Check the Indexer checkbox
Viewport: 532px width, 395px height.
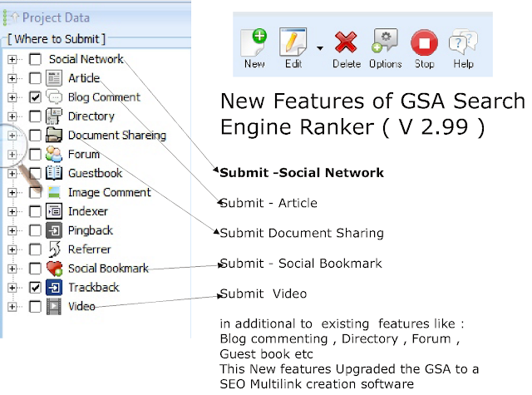coord(35,211)
